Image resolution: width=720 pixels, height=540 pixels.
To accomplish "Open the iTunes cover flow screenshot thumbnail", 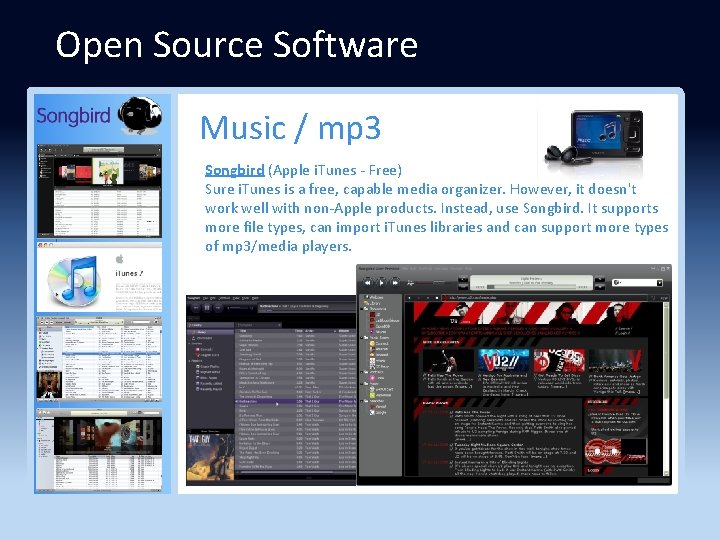I will (99, 449).
